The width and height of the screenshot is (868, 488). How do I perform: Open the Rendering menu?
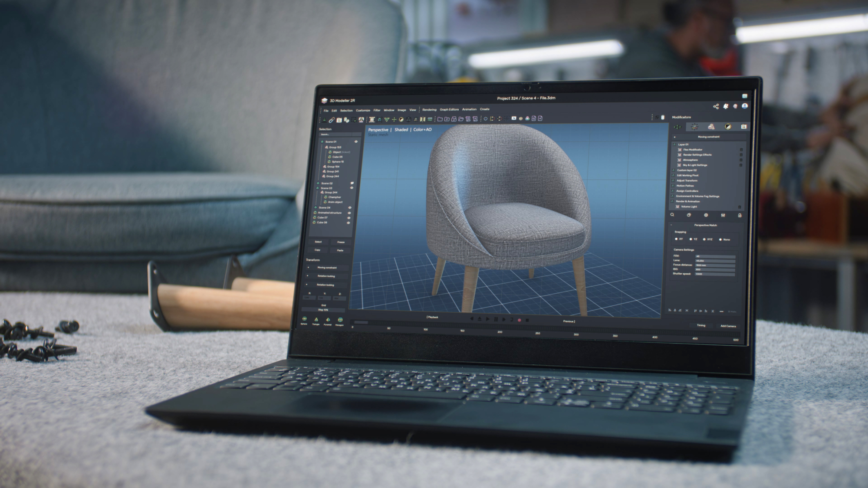[x=429, y=110]
